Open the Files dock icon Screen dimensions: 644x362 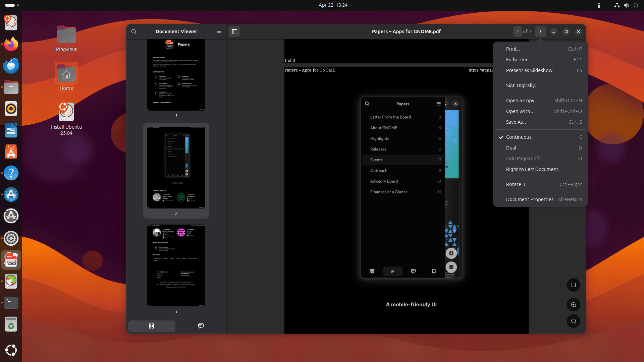pyautogui.click(x=11, y=87)
